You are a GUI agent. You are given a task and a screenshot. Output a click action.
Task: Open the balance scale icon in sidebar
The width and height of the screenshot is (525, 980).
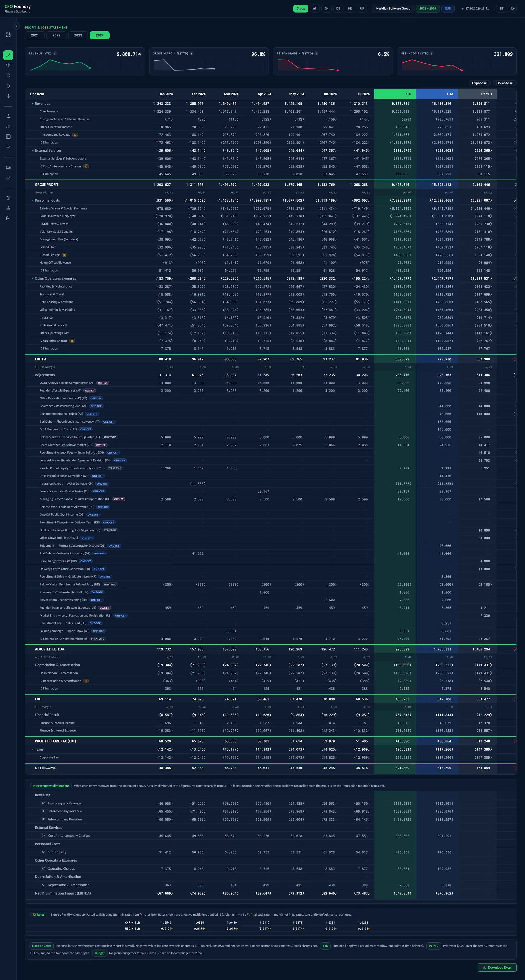pyautogui.click(x=8, y=65)
